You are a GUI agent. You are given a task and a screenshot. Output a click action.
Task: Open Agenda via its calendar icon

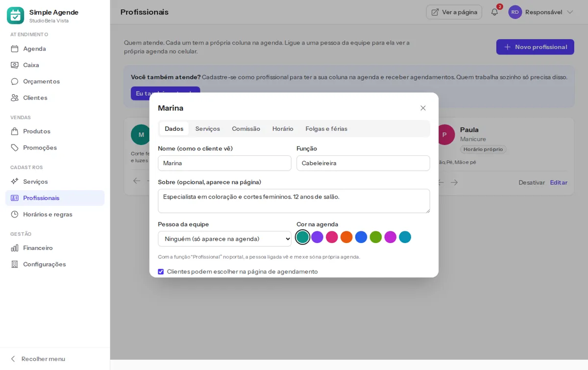click(x=15, y=49)
